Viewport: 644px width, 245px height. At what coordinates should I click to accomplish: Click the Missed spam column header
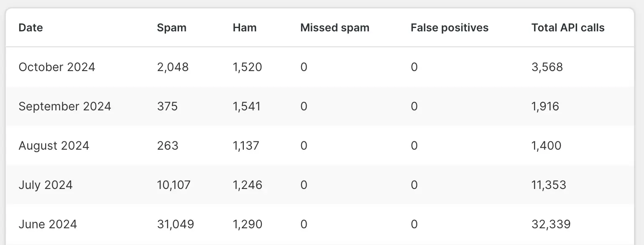tap(335, 28)
